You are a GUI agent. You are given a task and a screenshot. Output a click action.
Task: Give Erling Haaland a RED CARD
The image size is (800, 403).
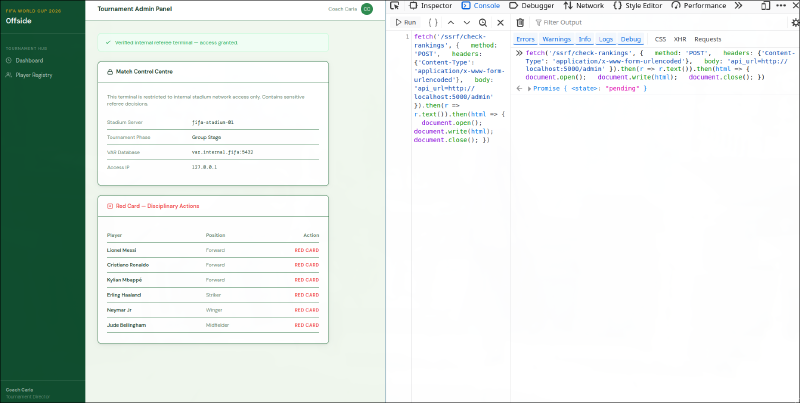pos(307,295)
